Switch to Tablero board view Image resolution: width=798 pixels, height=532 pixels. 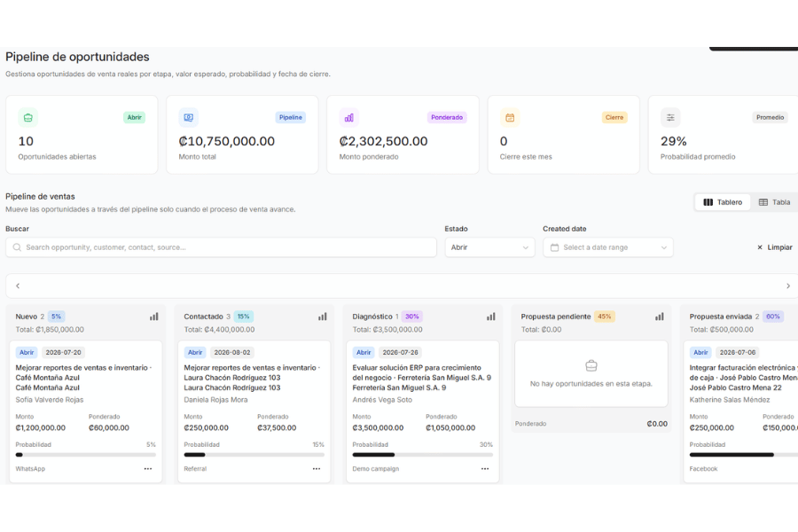point(723,202)
